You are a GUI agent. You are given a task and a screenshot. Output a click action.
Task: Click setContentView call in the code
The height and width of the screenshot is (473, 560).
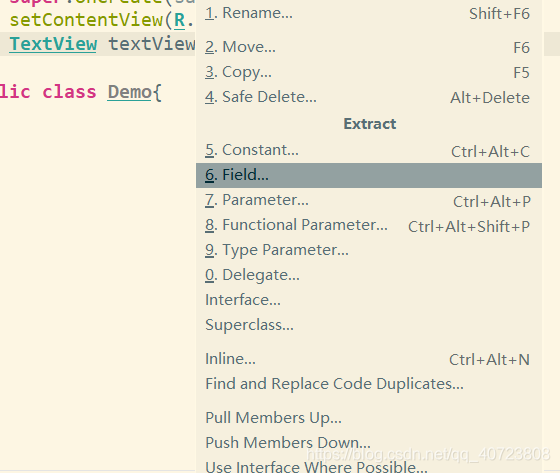coord(86,20)
